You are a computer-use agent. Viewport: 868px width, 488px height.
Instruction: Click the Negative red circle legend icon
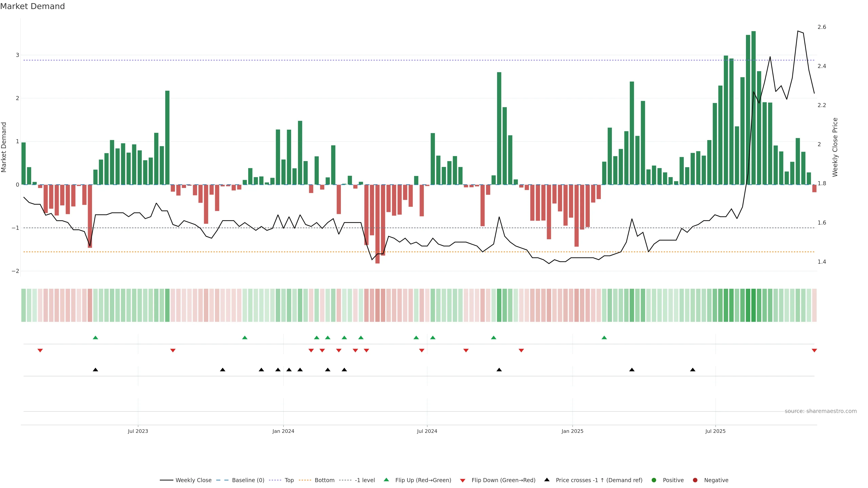pyautogui.click(x=695, y=480)
